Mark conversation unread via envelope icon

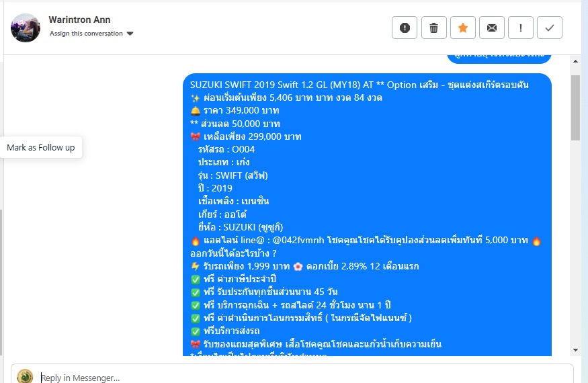[x=492, y=28]
